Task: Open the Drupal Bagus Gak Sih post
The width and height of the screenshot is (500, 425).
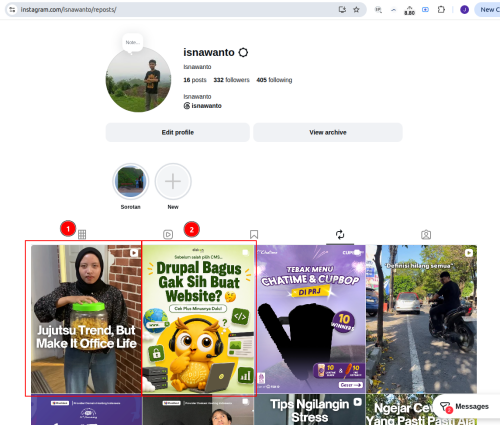Action: coord(198,319)
